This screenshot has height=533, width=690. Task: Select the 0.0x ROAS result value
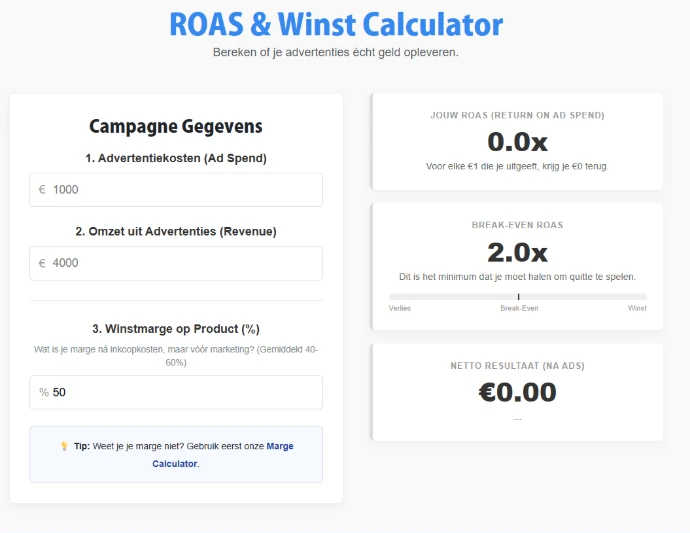click(517, 142)
